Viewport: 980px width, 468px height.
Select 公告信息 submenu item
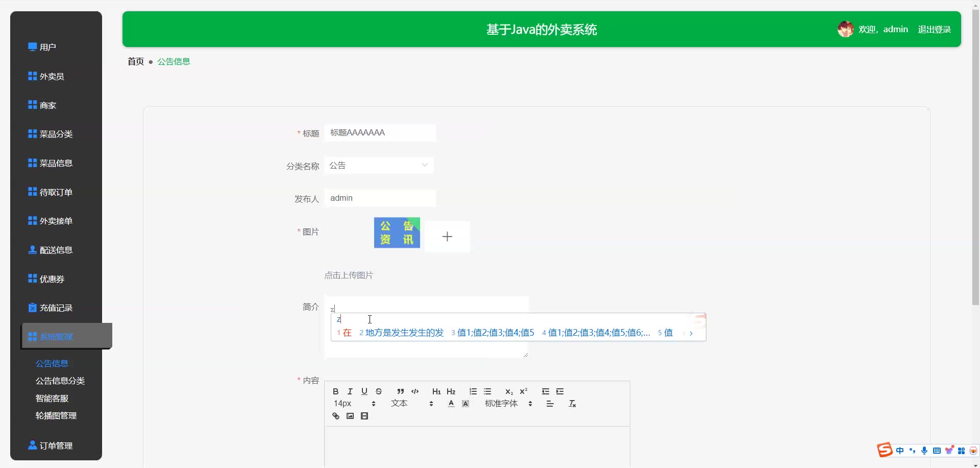click(x=52, y=363)
